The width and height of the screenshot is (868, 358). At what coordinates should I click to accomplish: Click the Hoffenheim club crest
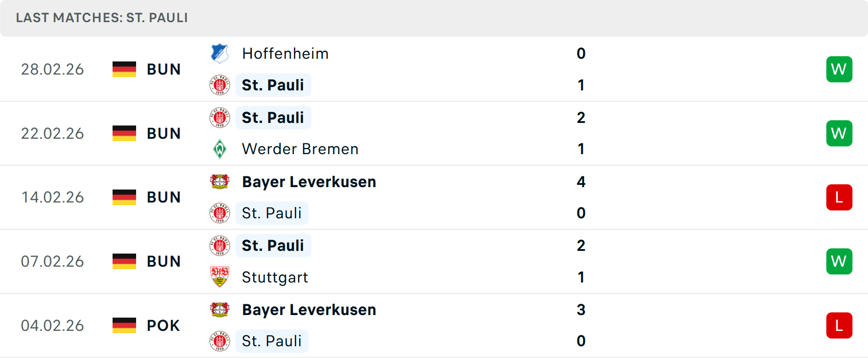220,53
